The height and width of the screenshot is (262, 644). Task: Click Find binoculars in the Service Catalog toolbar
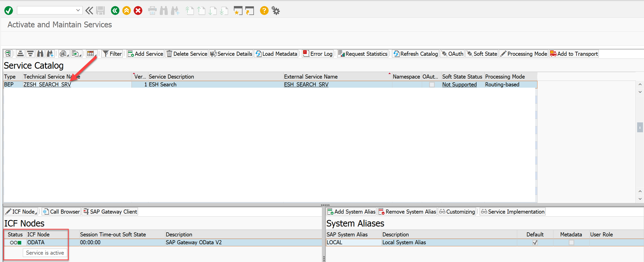(x=40, y=54)
